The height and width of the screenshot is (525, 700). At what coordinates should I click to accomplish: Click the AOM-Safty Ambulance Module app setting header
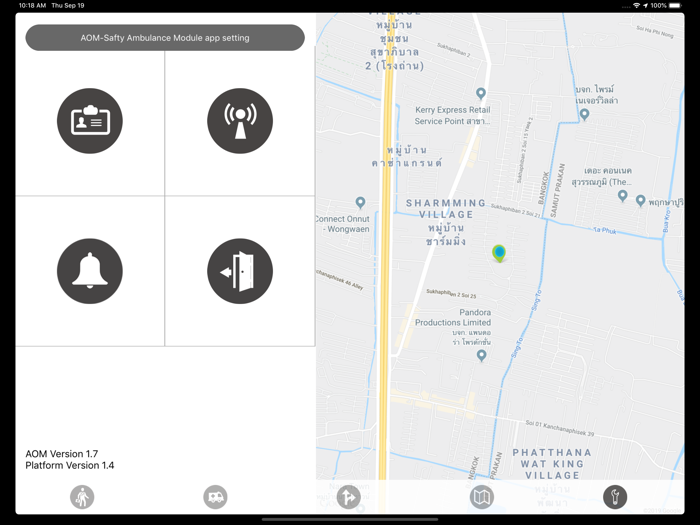165,38
